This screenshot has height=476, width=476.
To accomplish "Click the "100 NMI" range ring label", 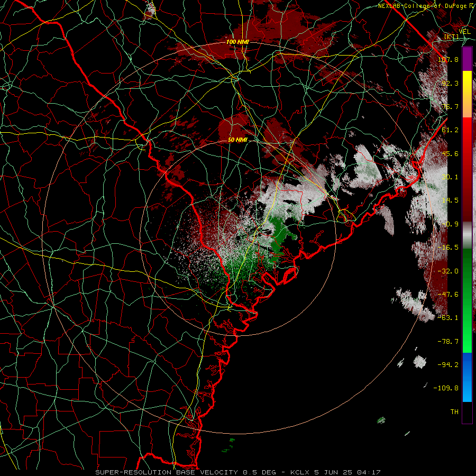I will tap(237, 42).
